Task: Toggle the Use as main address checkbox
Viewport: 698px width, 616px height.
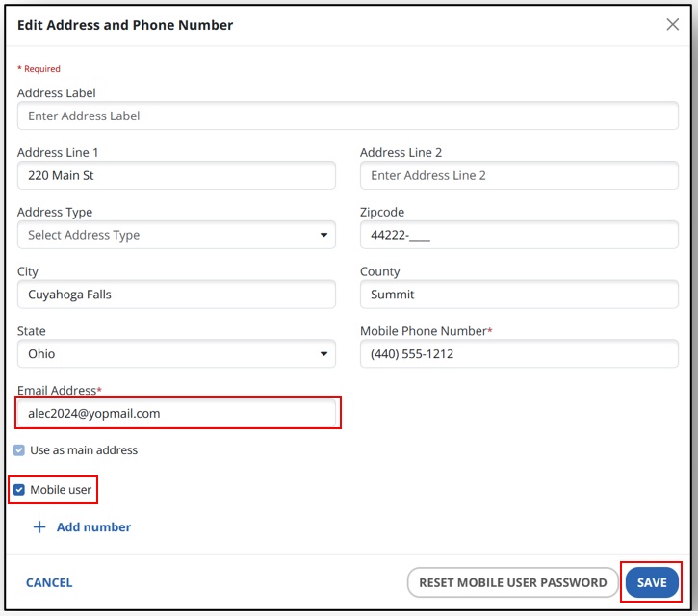Action: (x=19, y=450)
